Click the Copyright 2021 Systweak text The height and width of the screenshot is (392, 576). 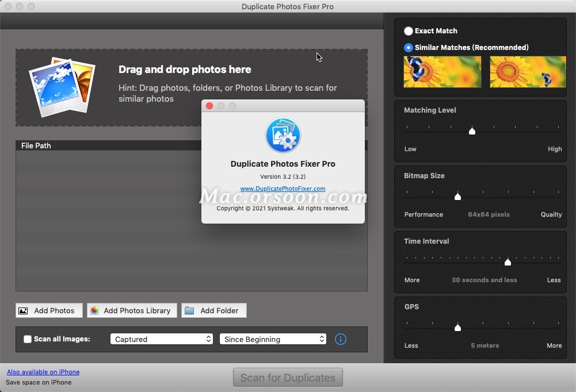point(283,209)
